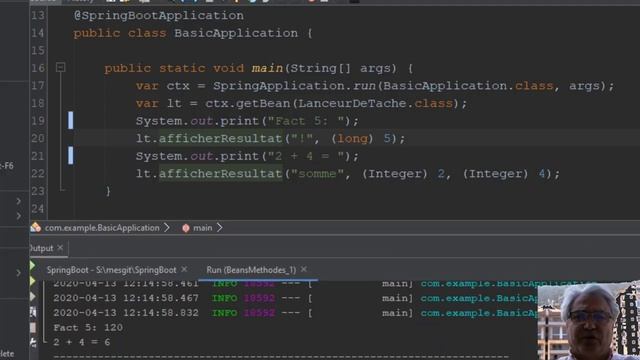640x360 pixels.
Task: Close the Output panel tab
Action: [x=60, y=248]
